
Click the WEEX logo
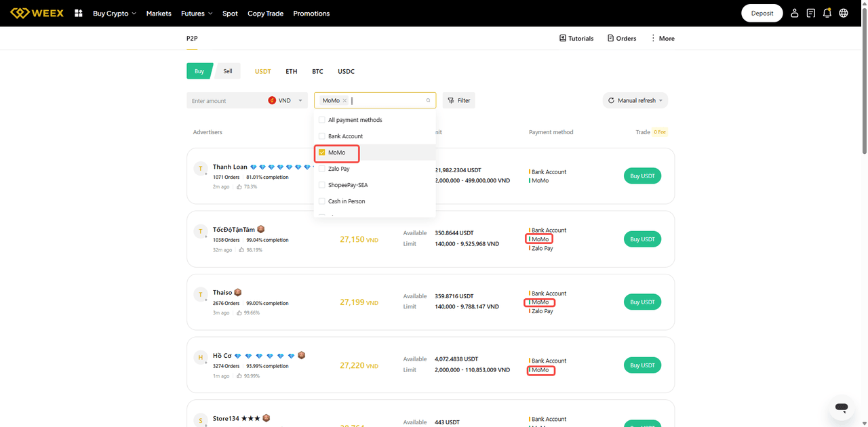[37, 13]
